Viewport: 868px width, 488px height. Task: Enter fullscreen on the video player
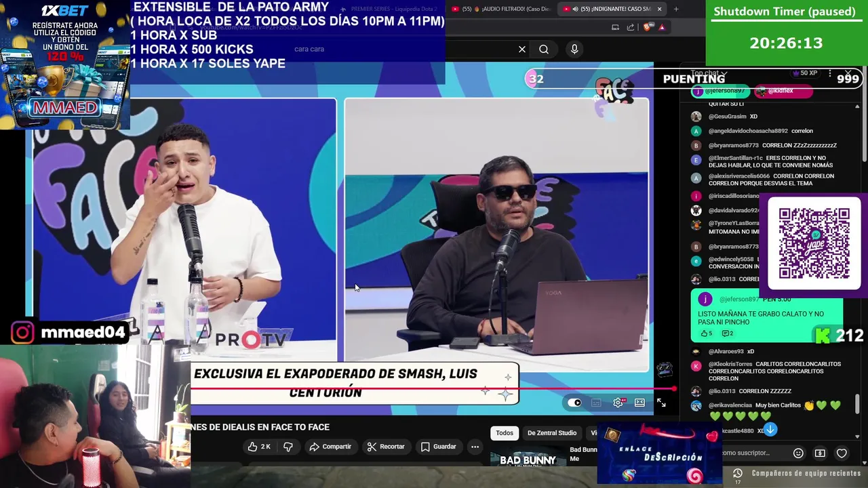coord(661,403)
